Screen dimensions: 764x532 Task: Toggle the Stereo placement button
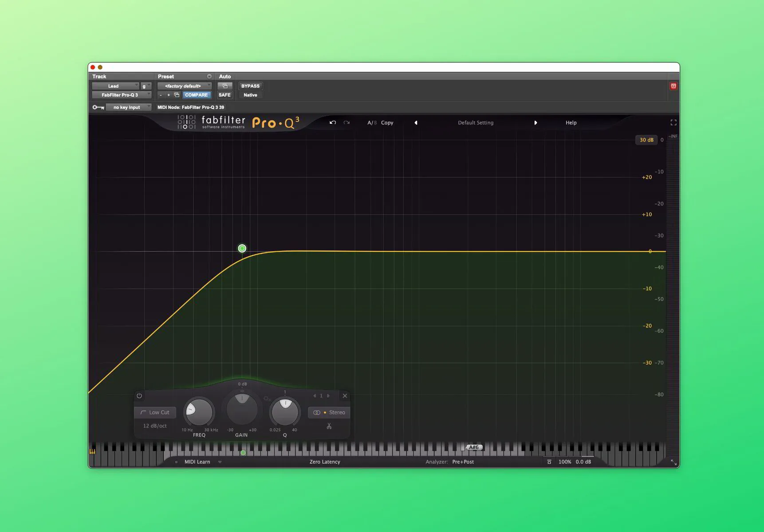pyautogui.click(x=329, y=412)
